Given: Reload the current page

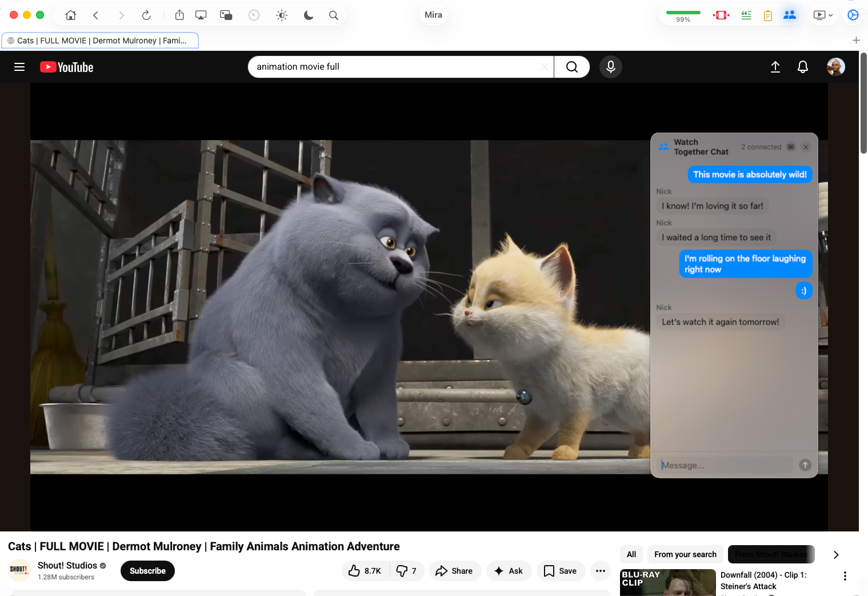Looking at the screenshot, I should click(146, 15).
